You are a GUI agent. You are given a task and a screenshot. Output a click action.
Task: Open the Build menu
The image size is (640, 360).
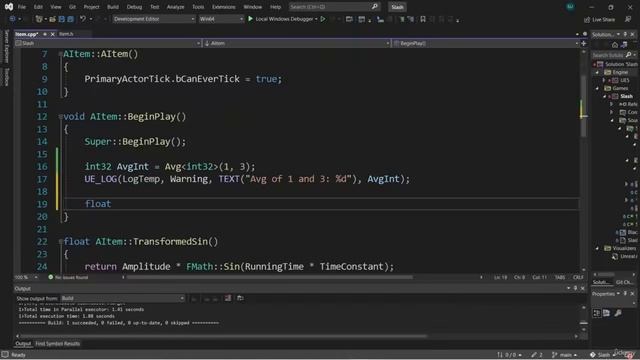(x=113, y=7)
